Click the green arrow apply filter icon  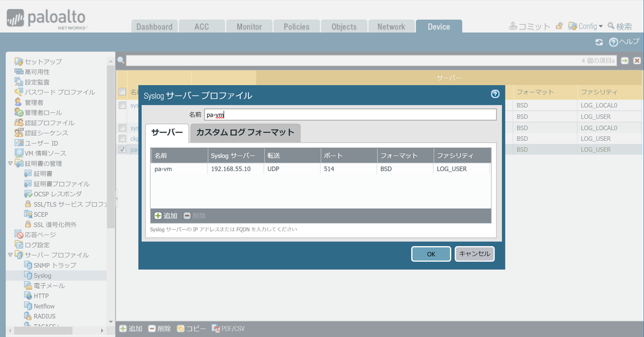(625, 61)
